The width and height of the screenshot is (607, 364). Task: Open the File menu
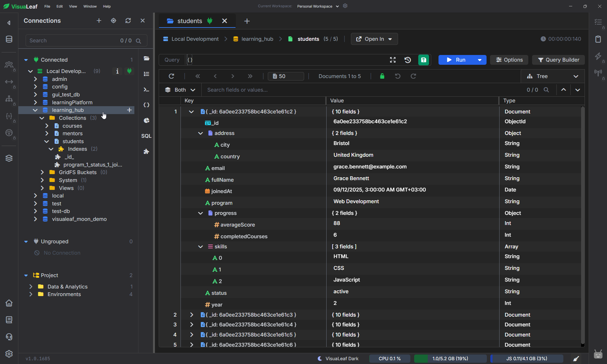47,6
